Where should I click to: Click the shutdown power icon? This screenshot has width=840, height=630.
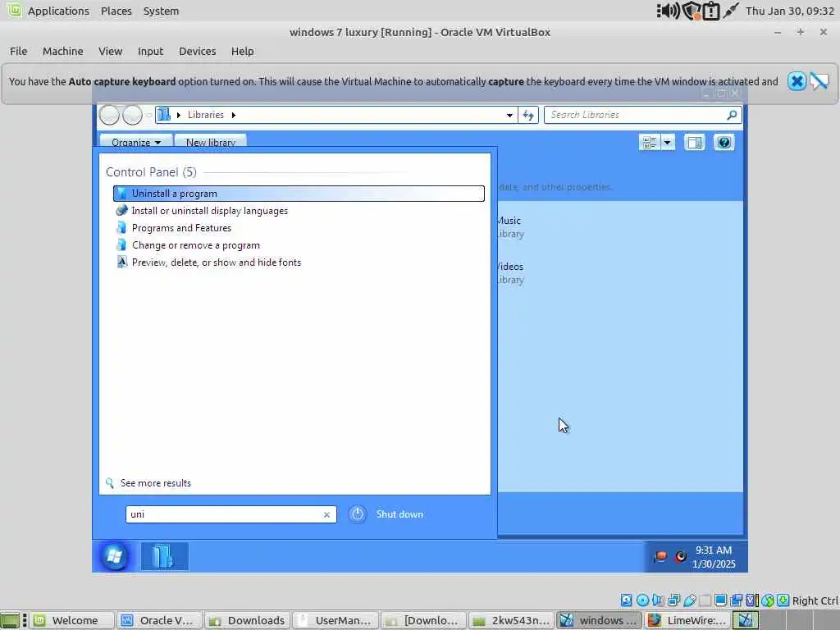point(358,514)
